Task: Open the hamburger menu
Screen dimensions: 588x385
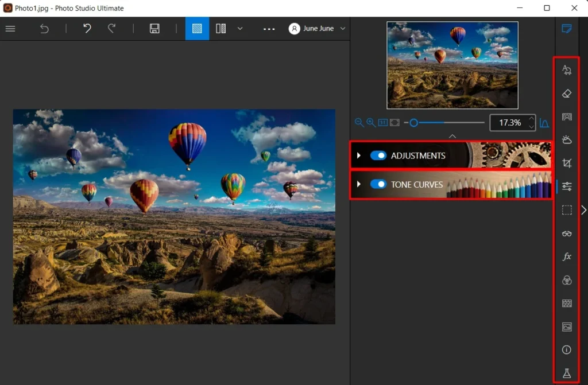Action: pyautogui.click(x=10, y=28)
